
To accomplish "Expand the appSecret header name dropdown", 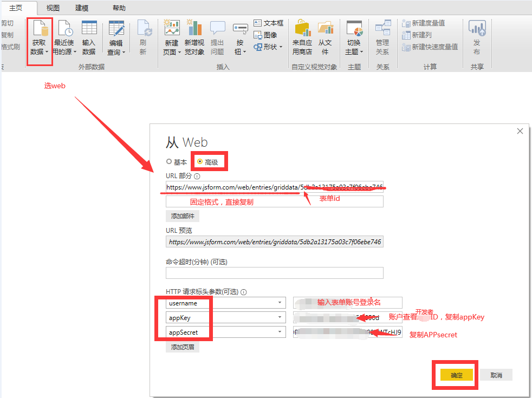I will pos(280,332).
